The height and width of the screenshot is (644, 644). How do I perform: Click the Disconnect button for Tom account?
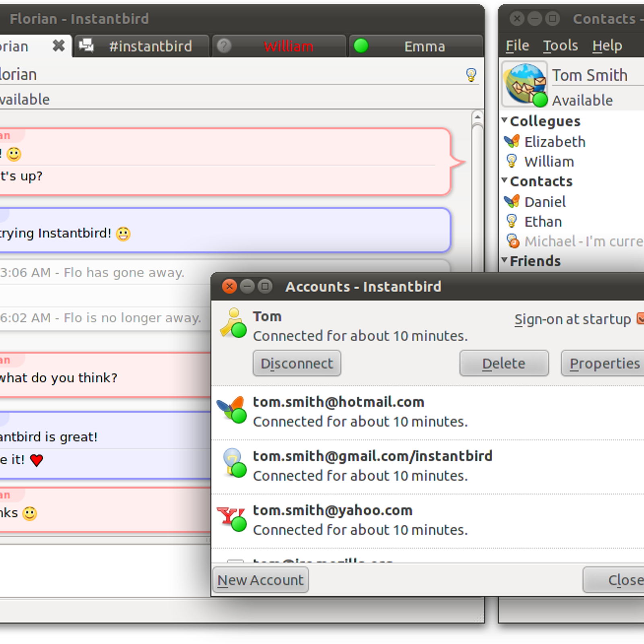pos(297,363)
